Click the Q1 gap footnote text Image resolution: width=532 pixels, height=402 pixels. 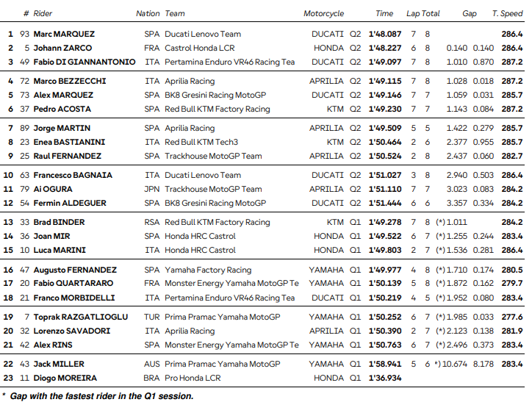98,396
